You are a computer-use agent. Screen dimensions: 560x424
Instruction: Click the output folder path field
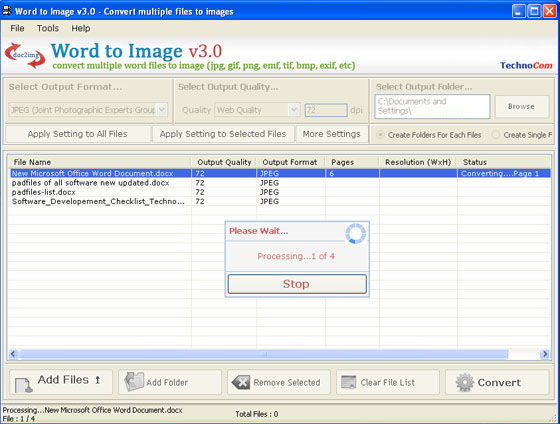[x=432, y=106]
